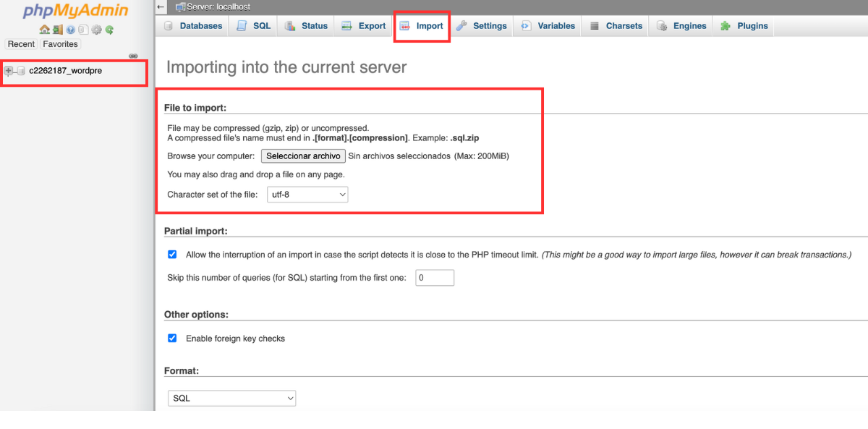Go to the Plugins tab
The width and height of the screenshot is (868, 429).
click(744, 26)
